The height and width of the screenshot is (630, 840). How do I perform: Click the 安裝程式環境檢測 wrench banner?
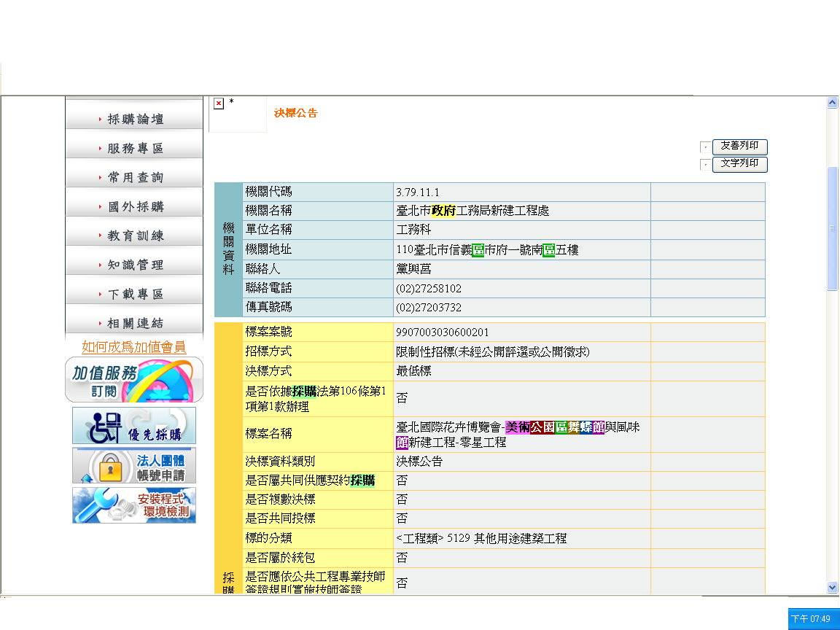coord(134,505)
